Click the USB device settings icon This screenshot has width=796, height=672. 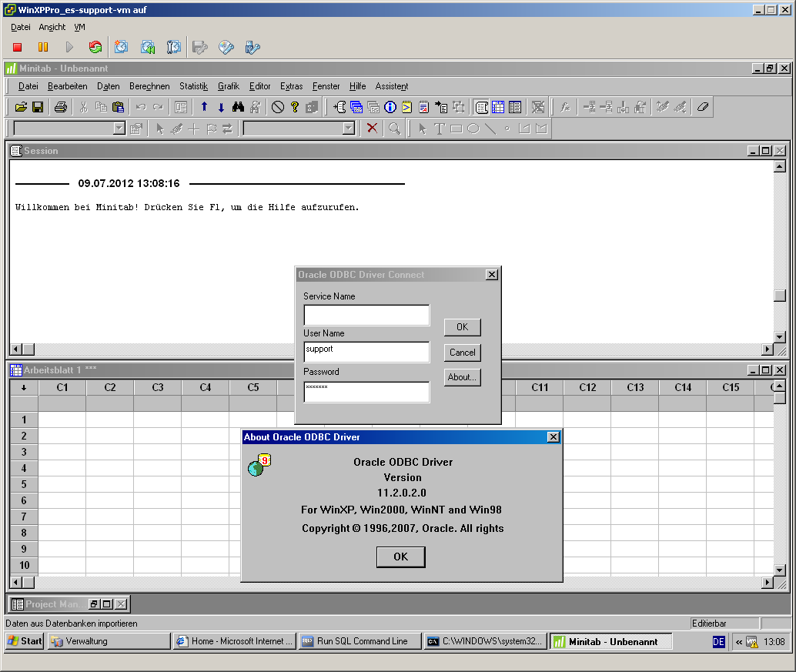[253, 47]
